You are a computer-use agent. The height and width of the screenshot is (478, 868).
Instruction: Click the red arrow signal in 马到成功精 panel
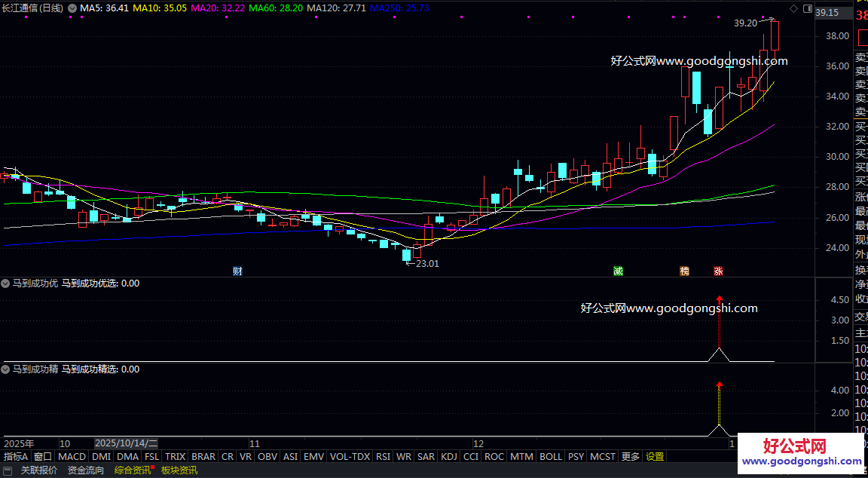[x=720, y=385]
